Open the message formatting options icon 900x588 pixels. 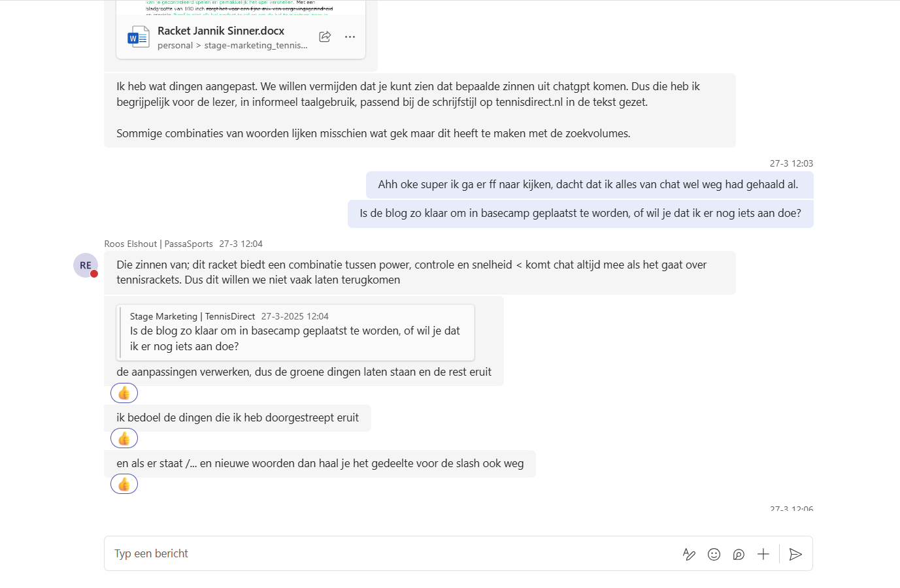point(689,554)
